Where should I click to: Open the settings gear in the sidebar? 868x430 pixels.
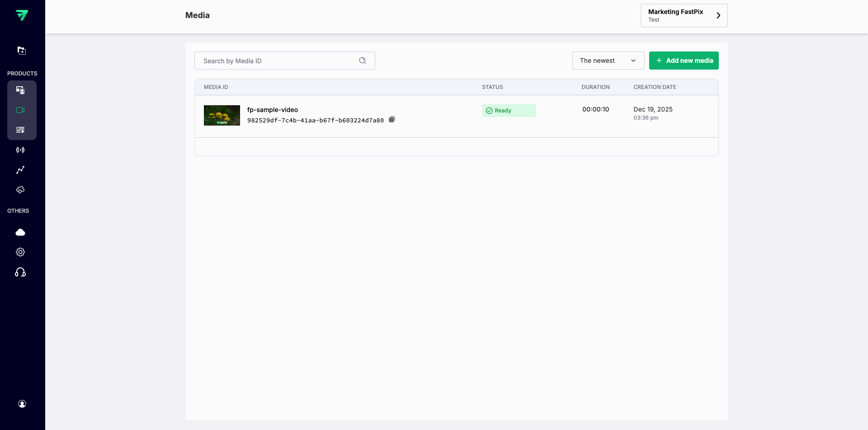click(x=20, y=252)
